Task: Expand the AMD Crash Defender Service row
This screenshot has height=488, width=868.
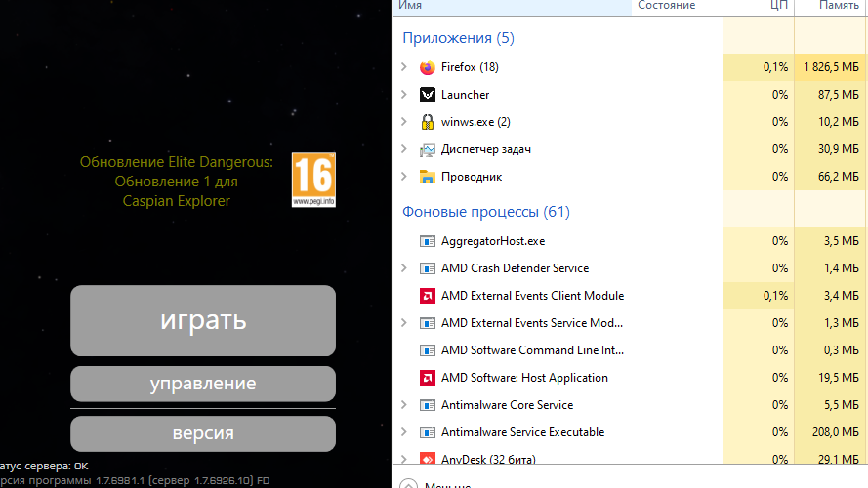Action: tap(404, 268)
